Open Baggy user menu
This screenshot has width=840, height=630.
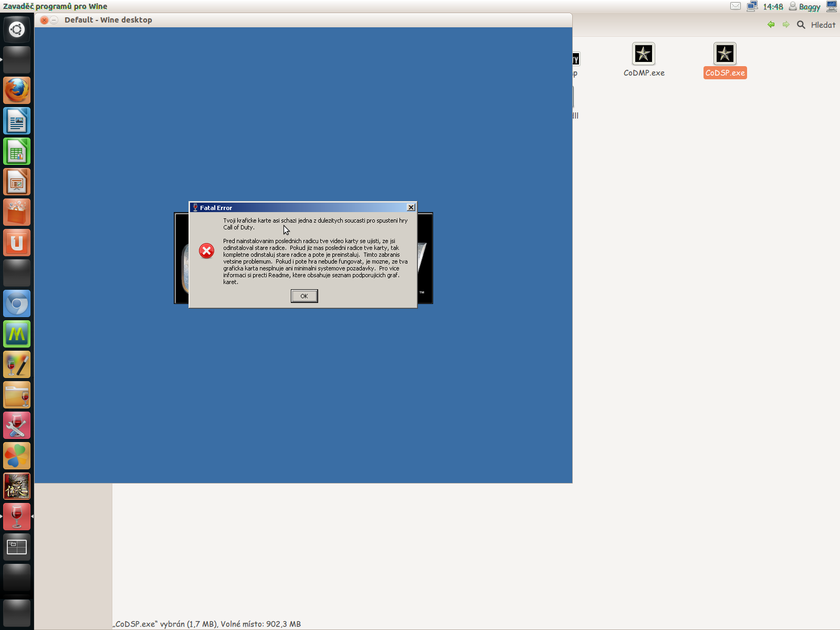(804, 7)
